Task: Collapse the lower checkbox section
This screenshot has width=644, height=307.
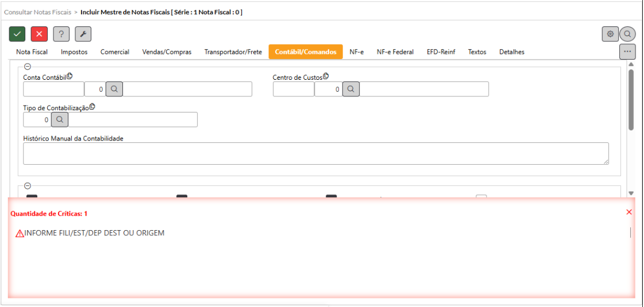Action: point(28,186)
